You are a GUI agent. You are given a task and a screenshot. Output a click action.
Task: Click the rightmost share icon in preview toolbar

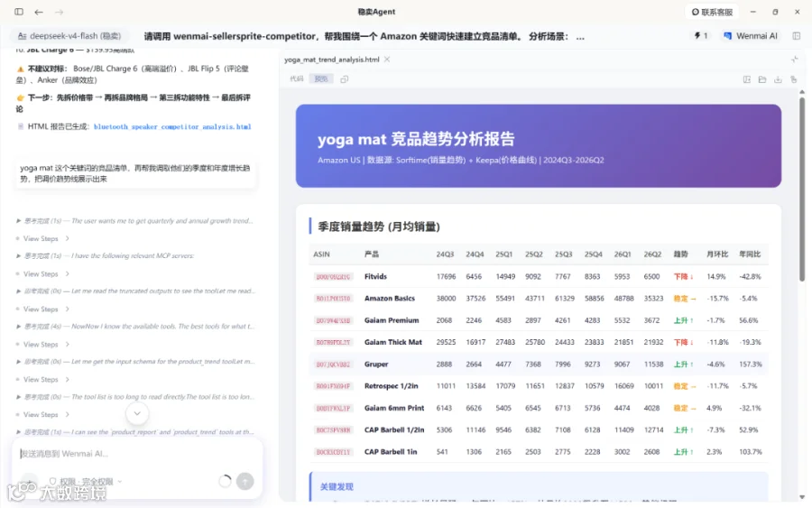793,79
